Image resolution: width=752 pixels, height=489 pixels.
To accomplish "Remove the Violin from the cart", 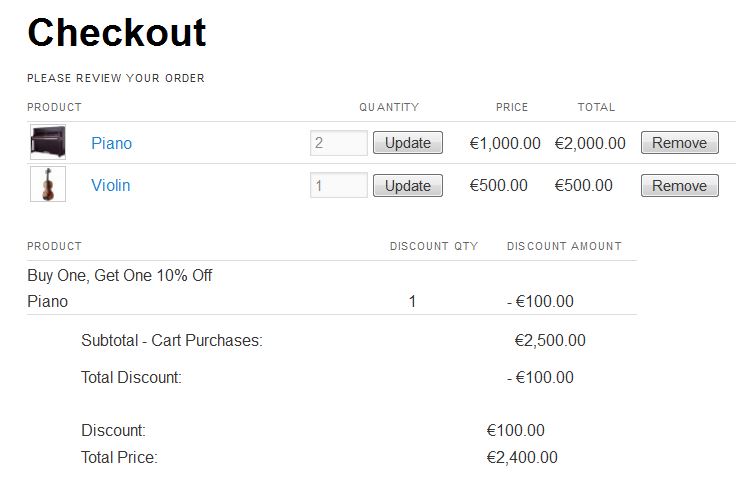I will (x=680, y=186).
